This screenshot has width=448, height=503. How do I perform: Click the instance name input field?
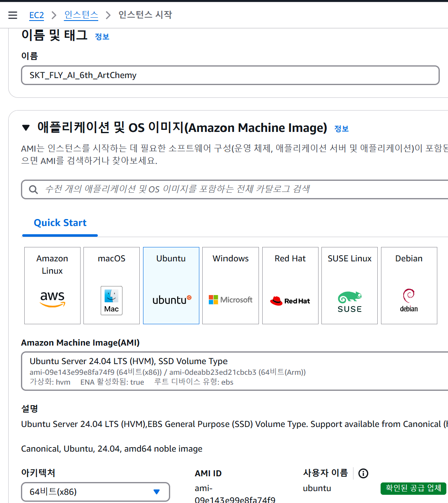(x=230, y=75)
